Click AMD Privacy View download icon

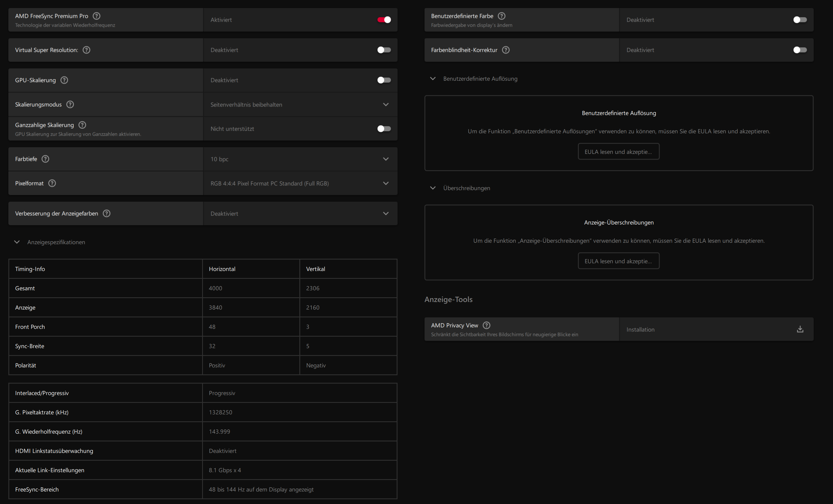pyautogui.click(x=800, y=329)
